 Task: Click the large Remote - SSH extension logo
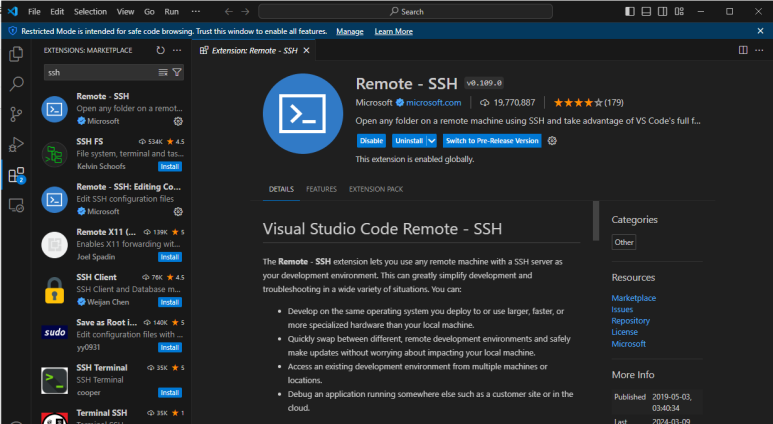point(303,113)
